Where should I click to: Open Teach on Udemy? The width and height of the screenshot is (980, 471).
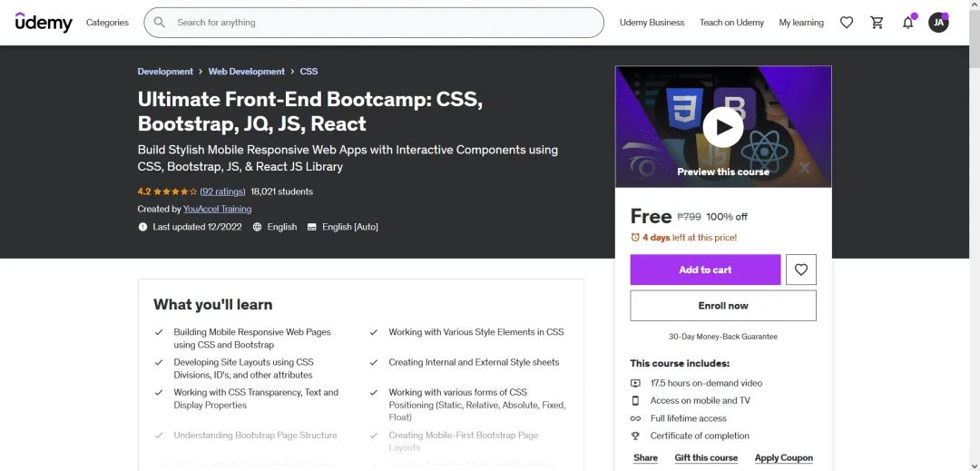[x=732, y=23]
